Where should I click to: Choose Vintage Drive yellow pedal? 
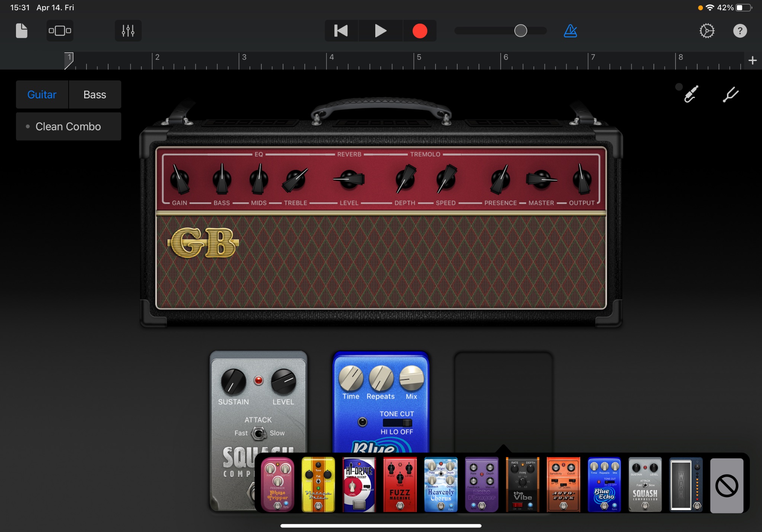coord(318,485)
